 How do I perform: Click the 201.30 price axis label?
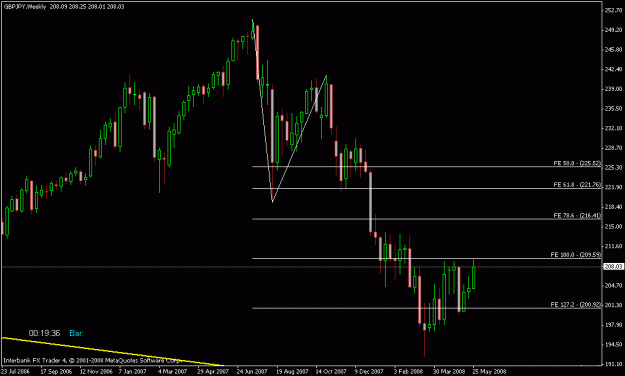point(613,305)
